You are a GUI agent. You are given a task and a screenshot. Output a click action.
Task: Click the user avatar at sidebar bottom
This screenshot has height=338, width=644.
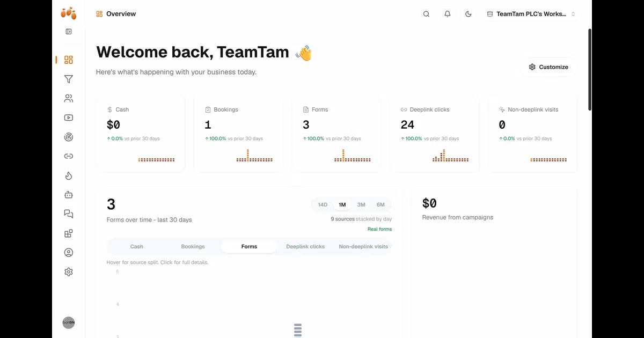click(x=69, y=322)
